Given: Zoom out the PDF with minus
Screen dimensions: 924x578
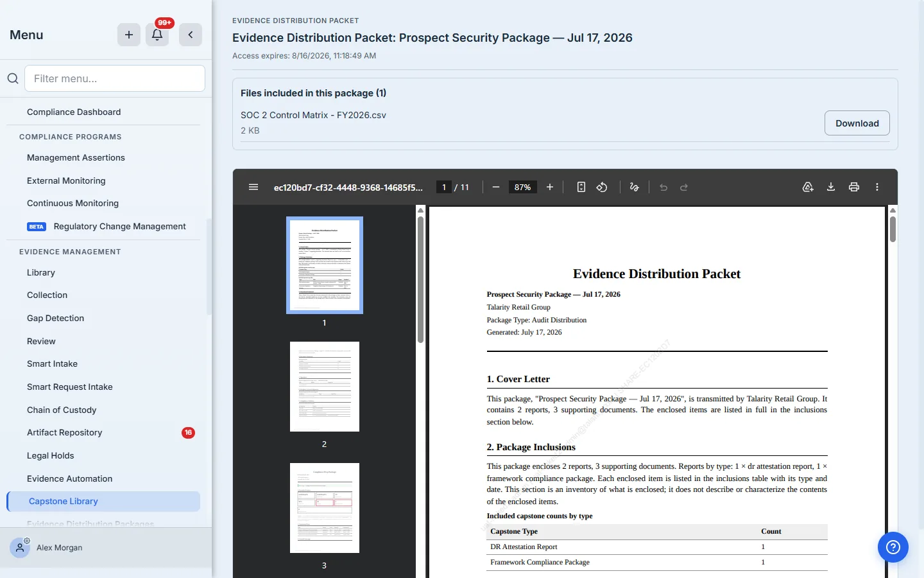Looking at the screenshot, I should point(496,187).
